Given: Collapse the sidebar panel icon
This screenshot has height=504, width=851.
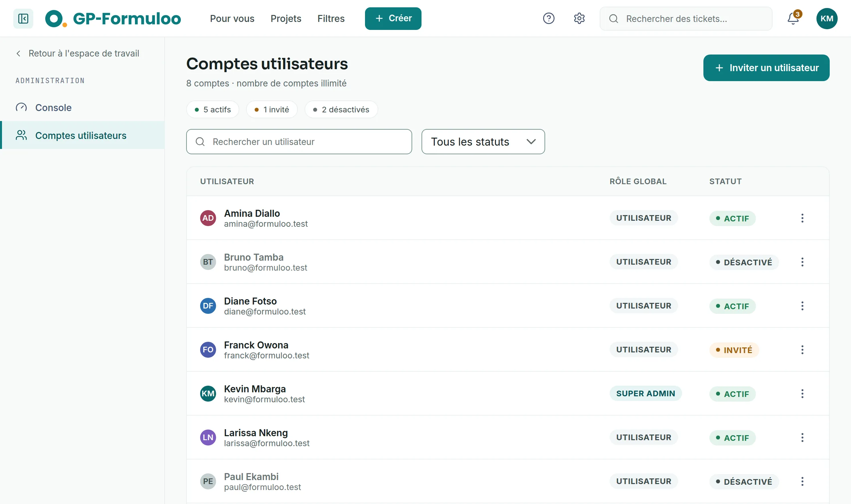Looking at the screenshot, I should click(x=23, y=18).
